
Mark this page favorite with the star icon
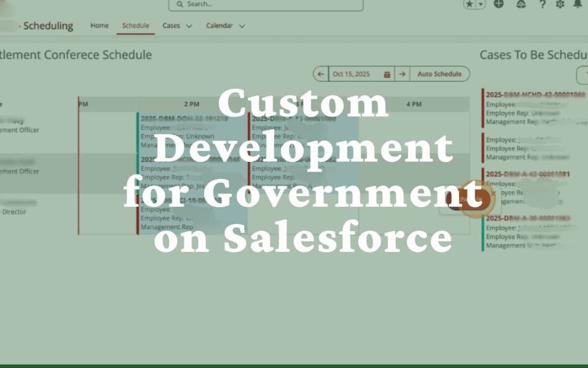point(469,4)
